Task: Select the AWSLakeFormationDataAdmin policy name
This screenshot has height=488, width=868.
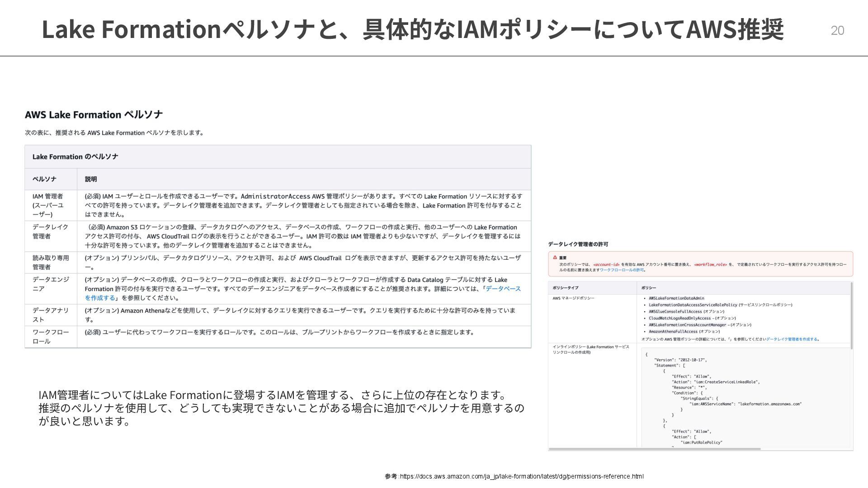Action: (676, 298)
